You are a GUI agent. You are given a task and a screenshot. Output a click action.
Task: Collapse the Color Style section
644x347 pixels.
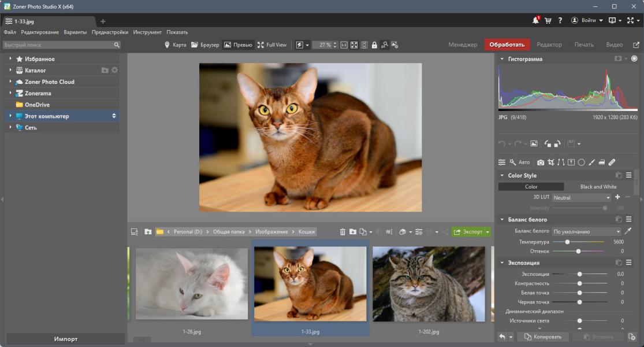tap(502, 176)
